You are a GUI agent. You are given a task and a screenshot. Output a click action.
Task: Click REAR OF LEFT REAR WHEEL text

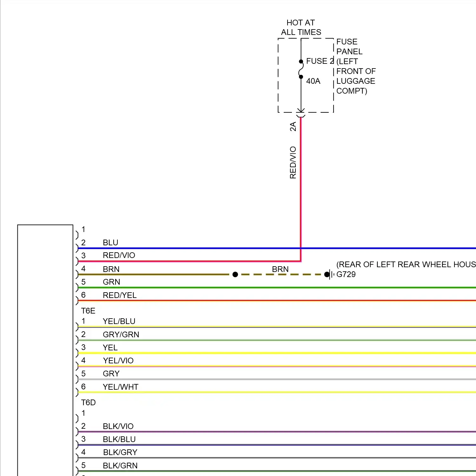coord(406,264)
